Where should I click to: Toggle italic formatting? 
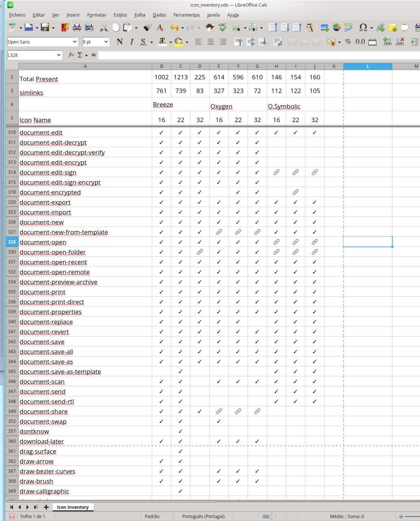click(x=131, y=42)
